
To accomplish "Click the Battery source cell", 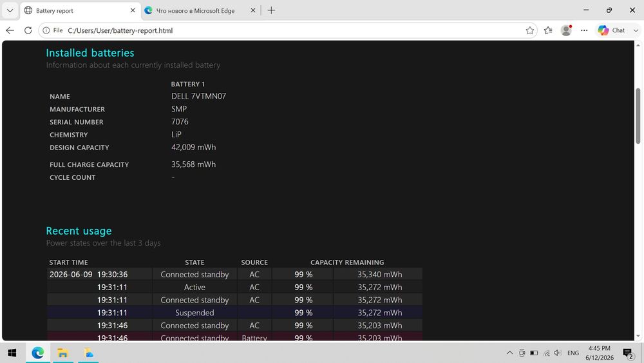I will pos(254,337).
